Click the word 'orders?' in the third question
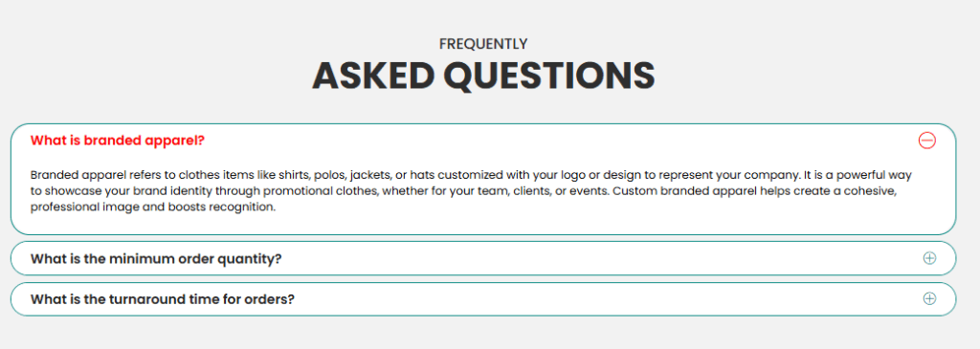980x349 pixels. click(x=271, y=299)
